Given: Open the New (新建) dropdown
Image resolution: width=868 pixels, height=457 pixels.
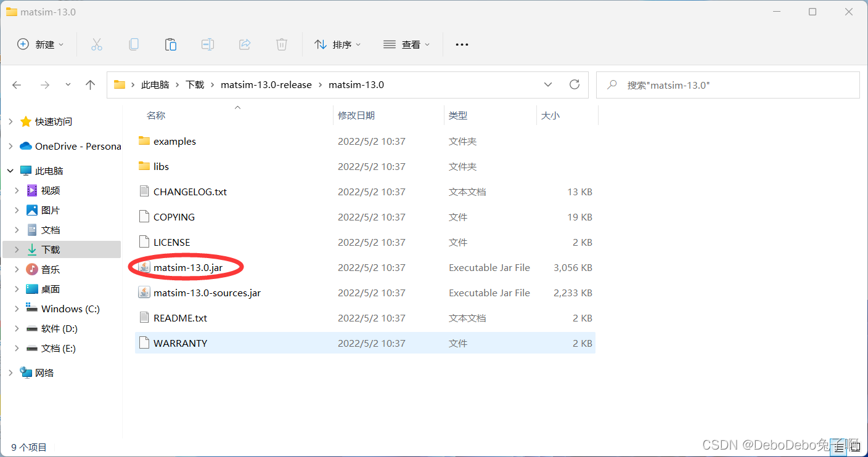Looking at the screenshot, I should [40, 44].
